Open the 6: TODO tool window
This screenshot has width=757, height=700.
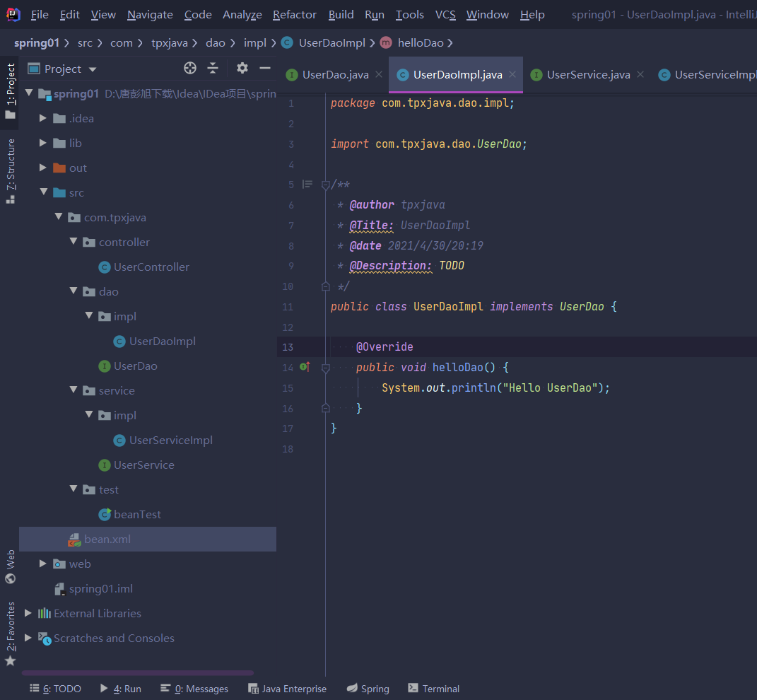[x=55, y=689]
